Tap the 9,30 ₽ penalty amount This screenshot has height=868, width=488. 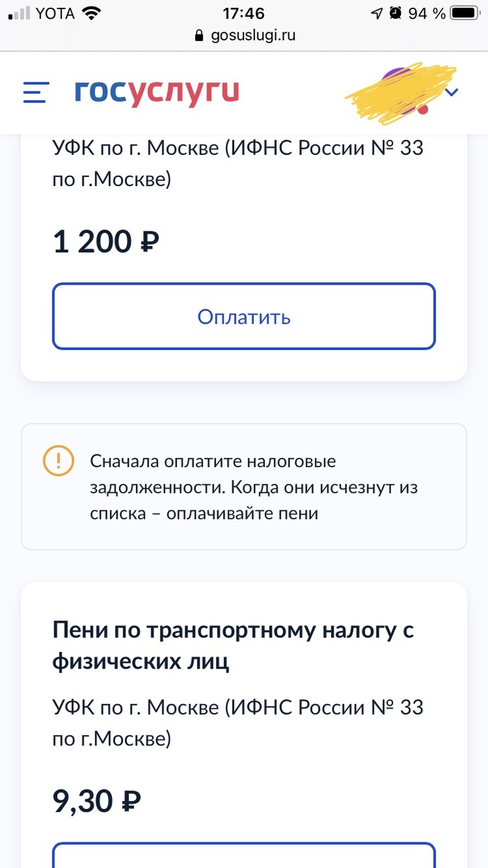[x=97, y=802]
